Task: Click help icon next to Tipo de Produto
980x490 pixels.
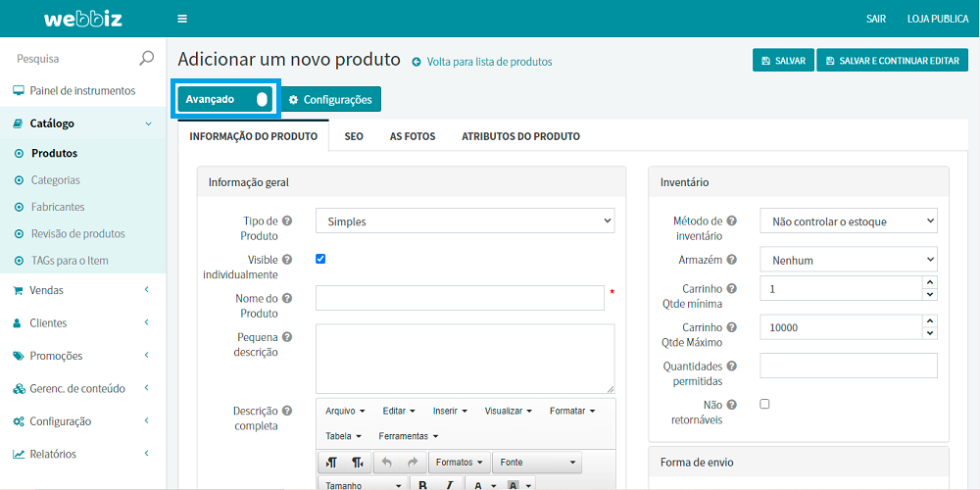Action: coord(287,221)
